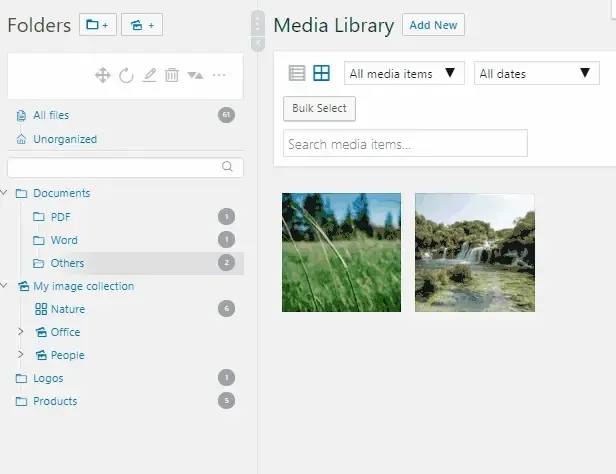Click the PDF folder icon
Viewport: 616px width, 474px height.
38,217
